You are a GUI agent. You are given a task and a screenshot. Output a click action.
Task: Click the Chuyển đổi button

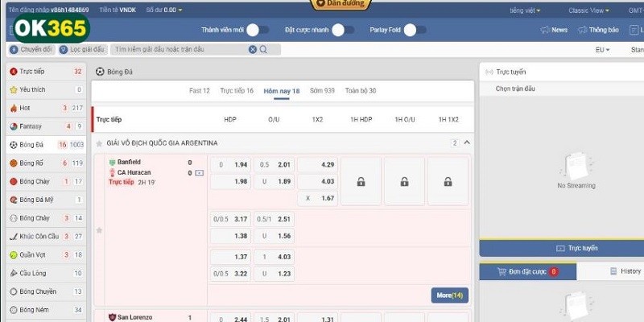[32, 49]
